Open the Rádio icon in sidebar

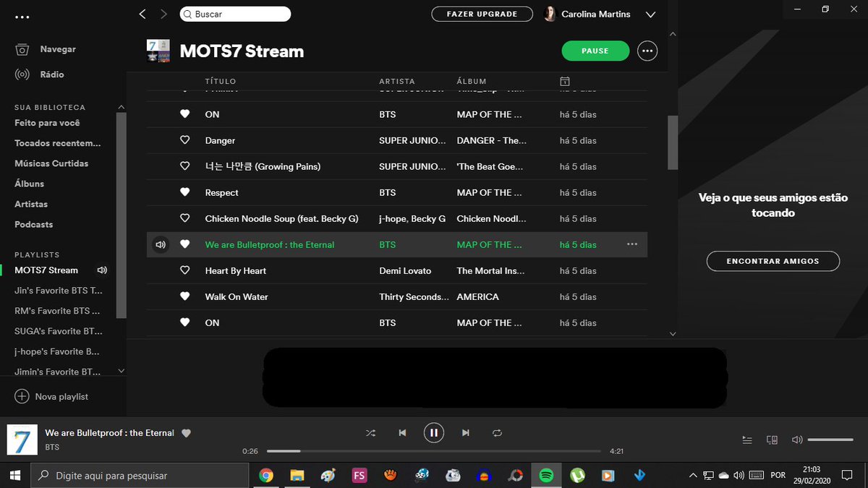pyautogui.click(x=22, y=74)
